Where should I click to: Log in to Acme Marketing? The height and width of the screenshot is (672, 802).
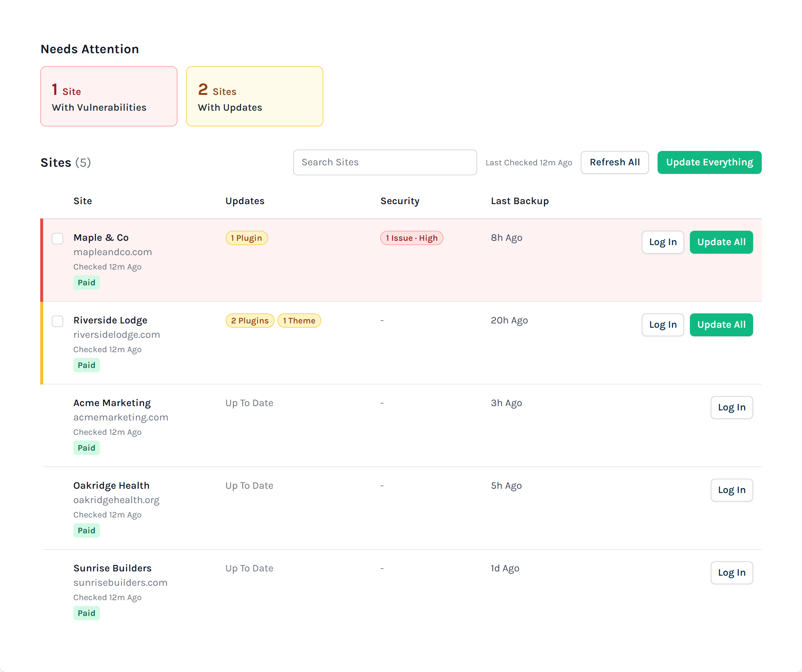click(731, 407)
